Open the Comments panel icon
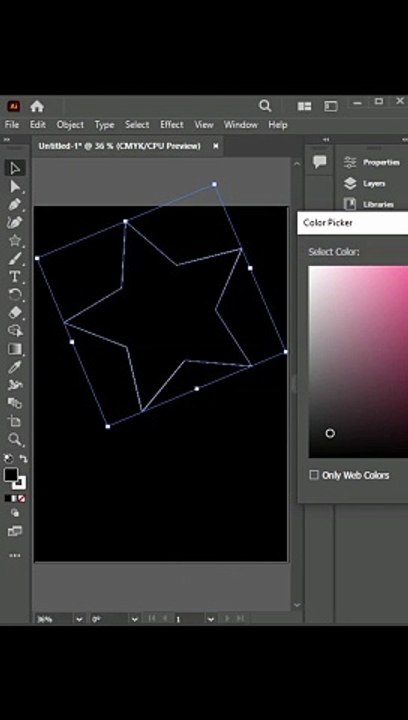This screenshot has height=720, width=408. [x=319, y=161]
